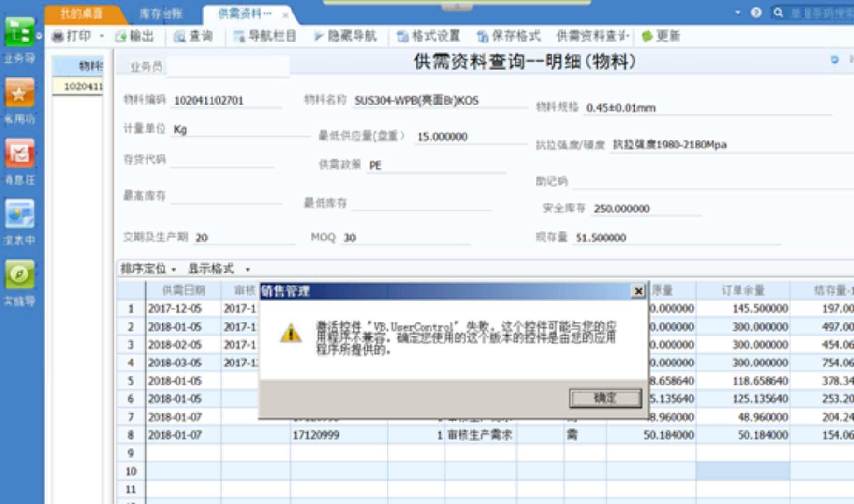Click the 更新 refresh button
Image resolution: width=854 pixels, height=504 pixels.
661,36
